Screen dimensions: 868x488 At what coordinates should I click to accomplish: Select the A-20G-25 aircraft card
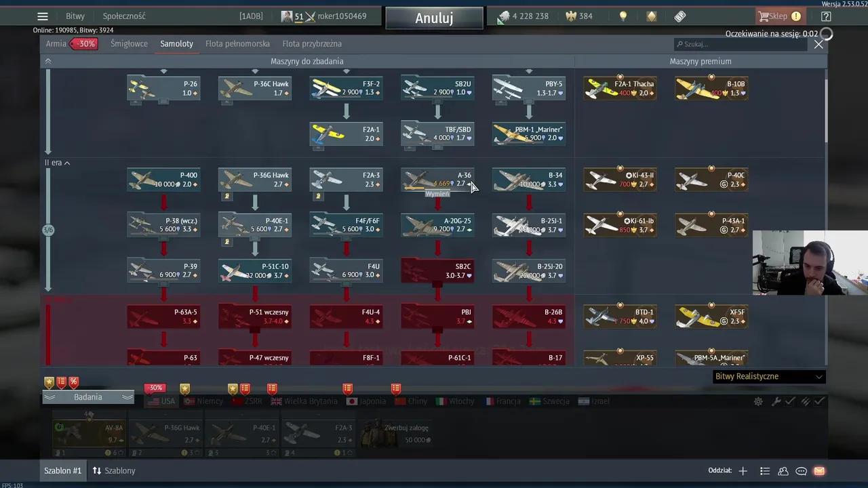pos(437,225)
